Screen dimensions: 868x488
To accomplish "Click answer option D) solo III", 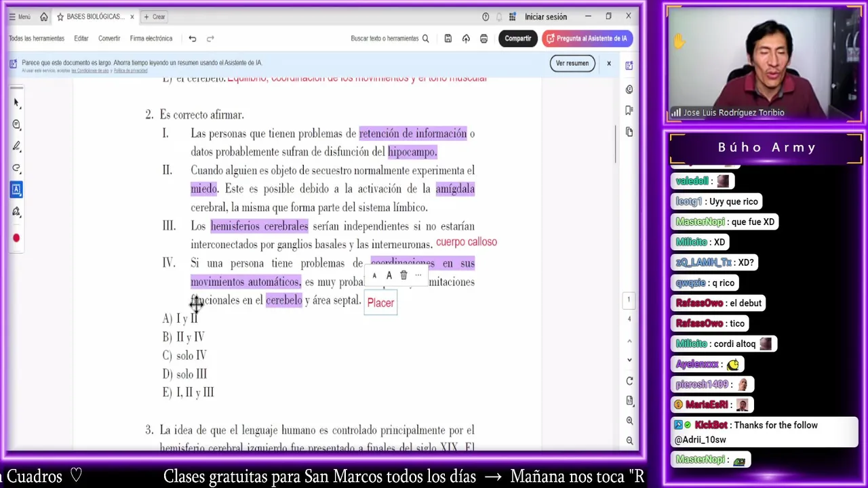I will tap(184, 374).
